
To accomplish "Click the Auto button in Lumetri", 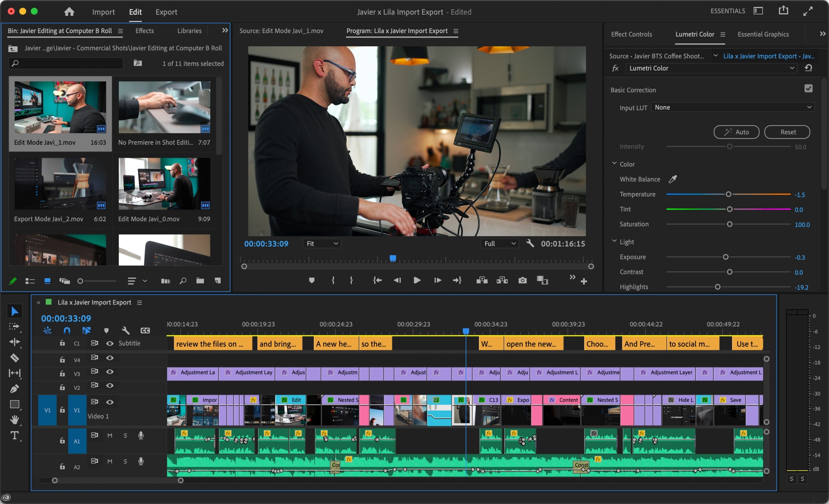I will tap(736, 132).
